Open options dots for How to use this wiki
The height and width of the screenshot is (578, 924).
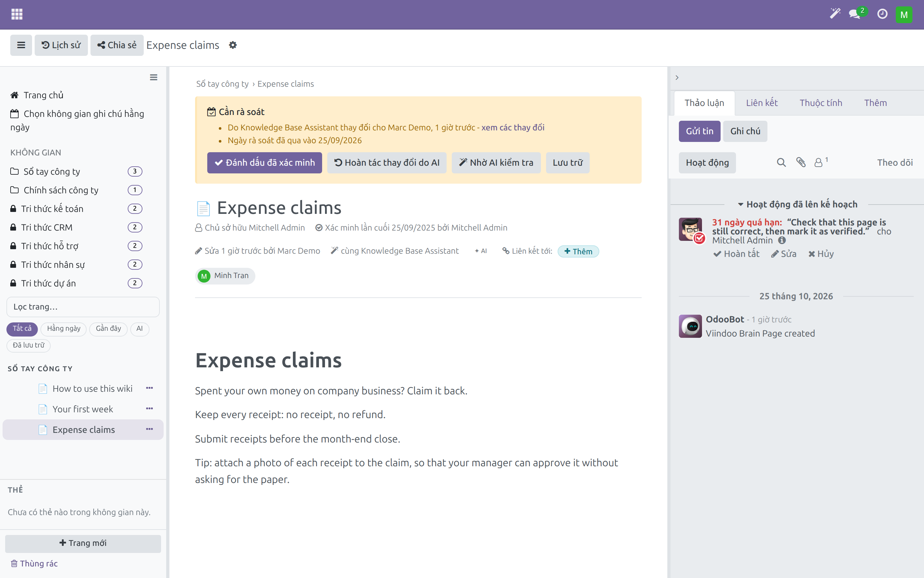pos(149,388)
